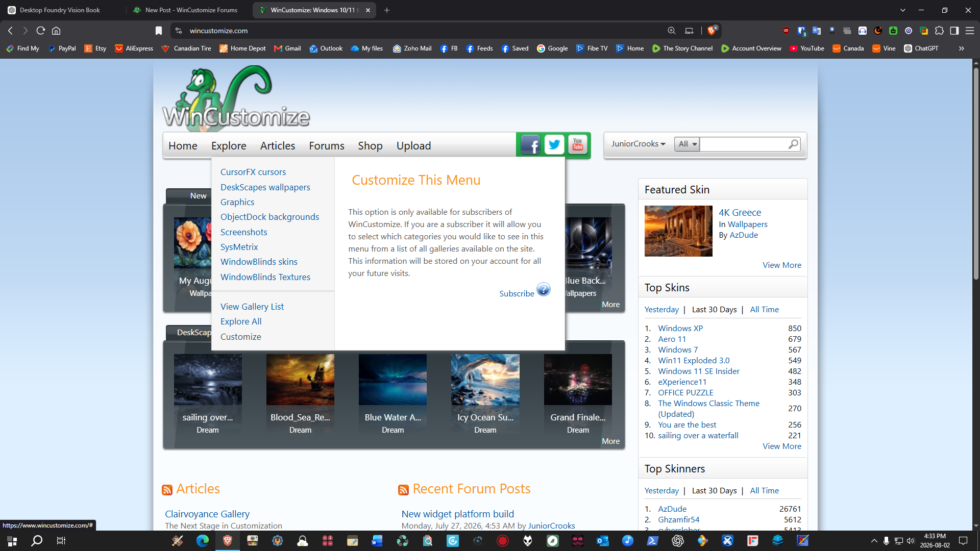Open the Upload menu item
This screenshot has width=980, height=551.
point(413,146)
